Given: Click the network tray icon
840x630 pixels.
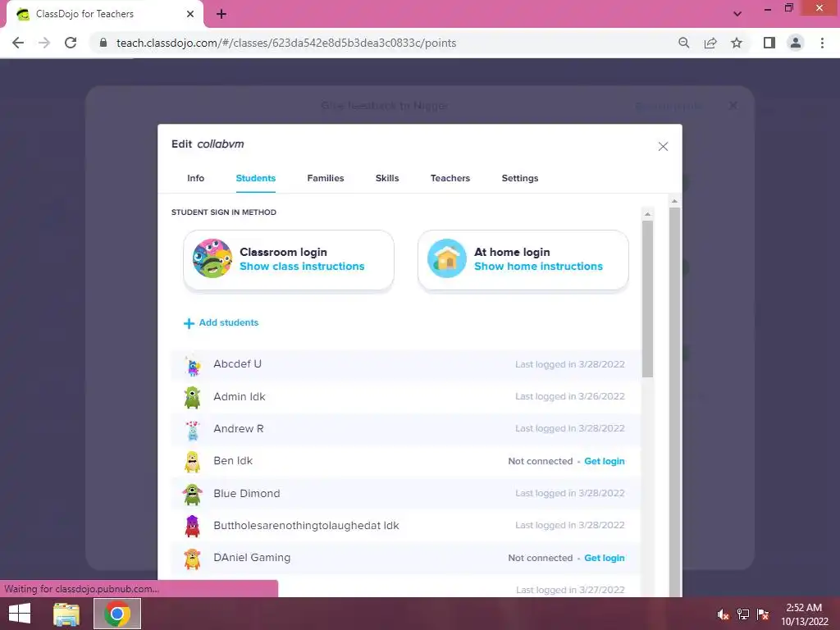Looking at the screenshot, I should 743,614.
